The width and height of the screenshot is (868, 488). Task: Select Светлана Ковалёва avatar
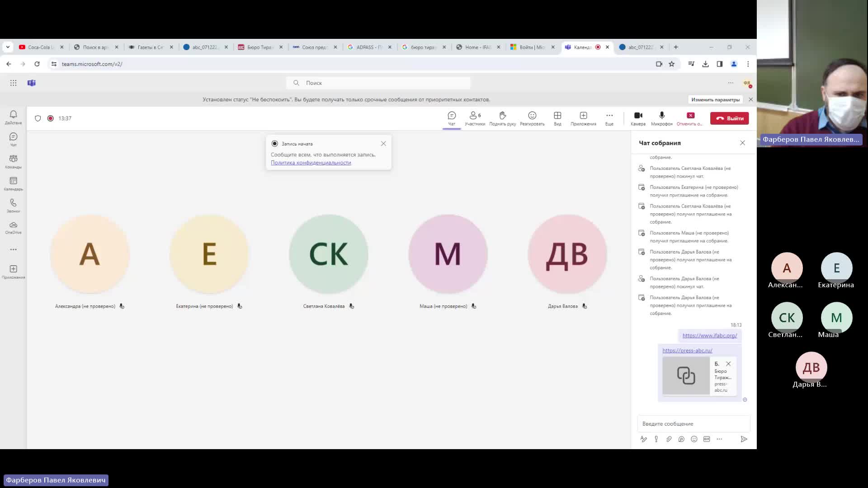tap(329, 254)
